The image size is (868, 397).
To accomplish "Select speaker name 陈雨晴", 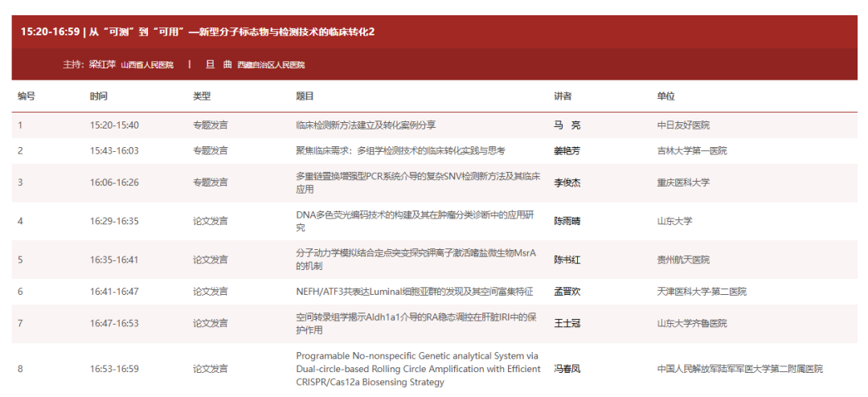I will pyautogui.click(x=567, y=221).
